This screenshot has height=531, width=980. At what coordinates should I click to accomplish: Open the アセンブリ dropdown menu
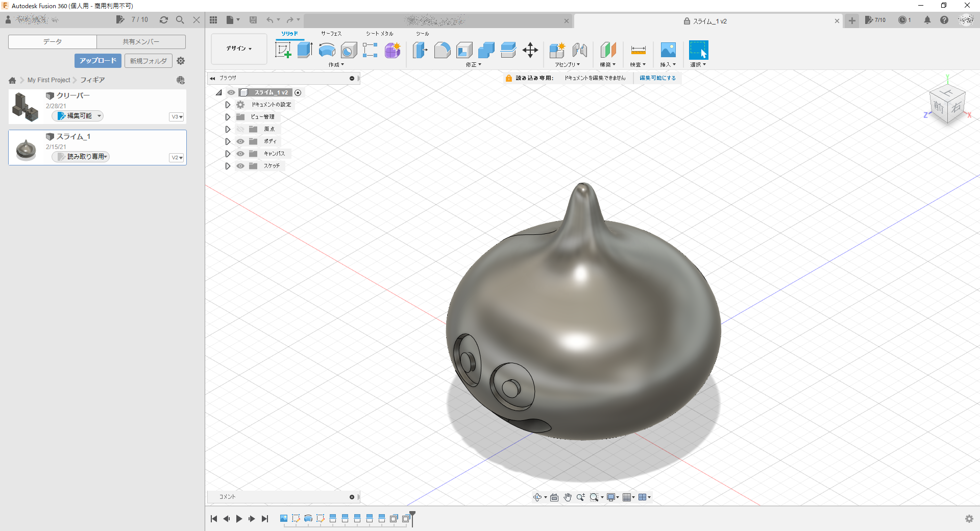pos(568,65)
